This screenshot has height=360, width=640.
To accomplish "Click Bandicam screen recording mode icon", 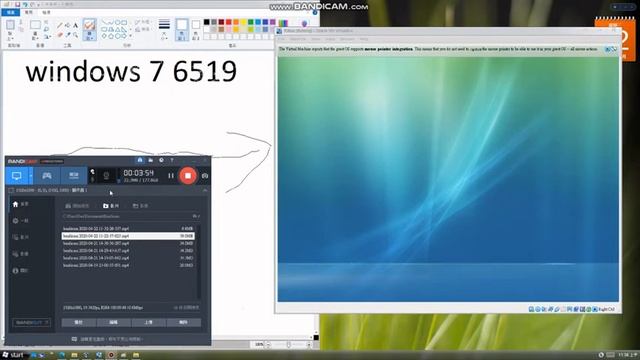I will [x=17, y=176].
